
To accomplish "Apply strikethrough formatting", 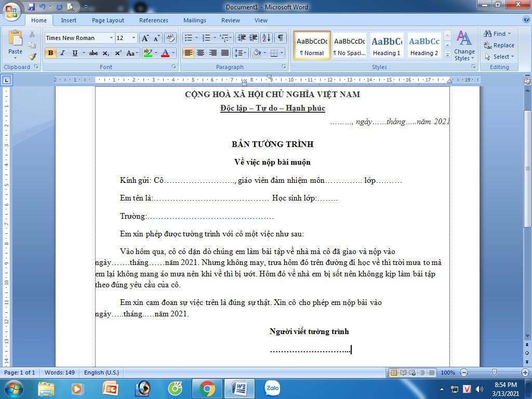I will 94,53.
